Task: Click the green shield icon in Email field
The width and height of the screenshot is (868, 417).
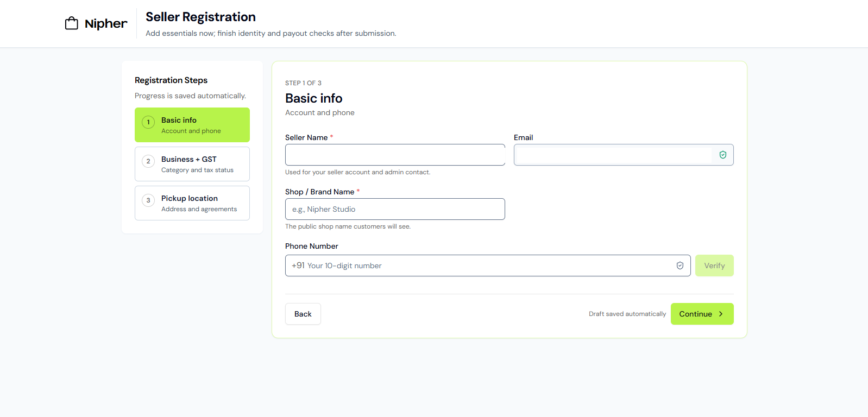Action: pyautogui.click(x=723, y=155)
